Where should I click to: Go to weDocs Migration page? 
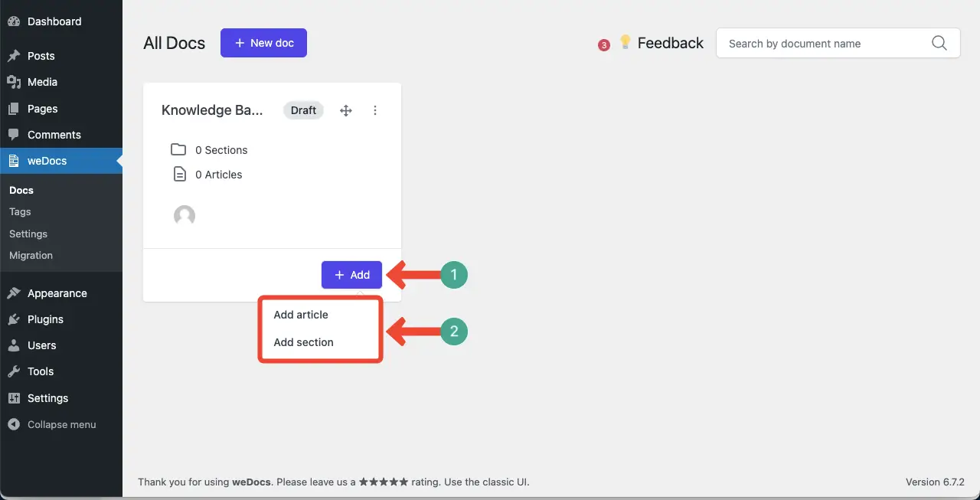pos(31,255)
